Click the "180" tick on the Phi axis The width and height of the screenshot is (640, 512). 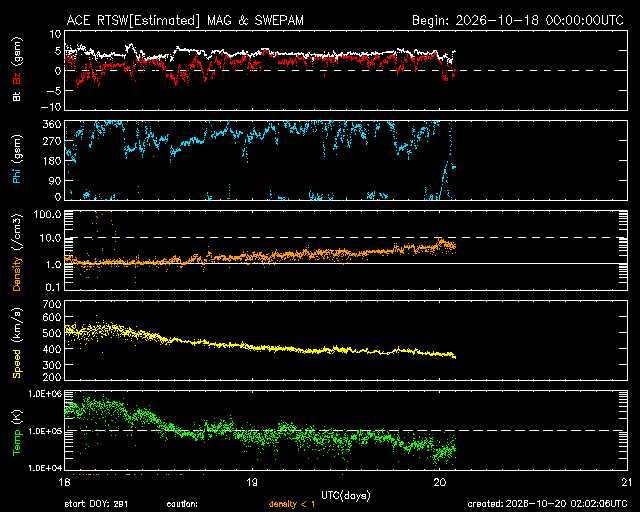coord(52,160)
